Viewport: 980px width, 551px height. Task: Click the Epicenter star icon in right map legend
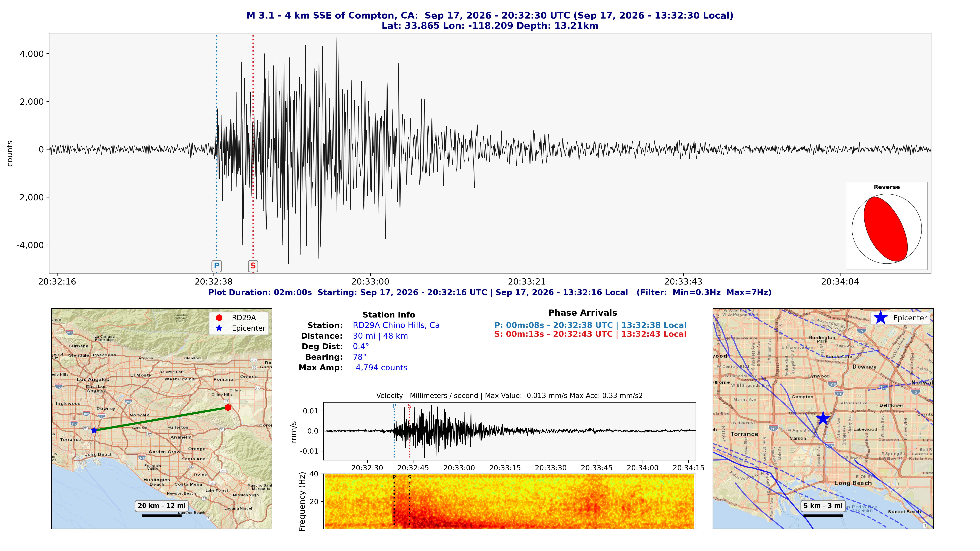point(880,318)
